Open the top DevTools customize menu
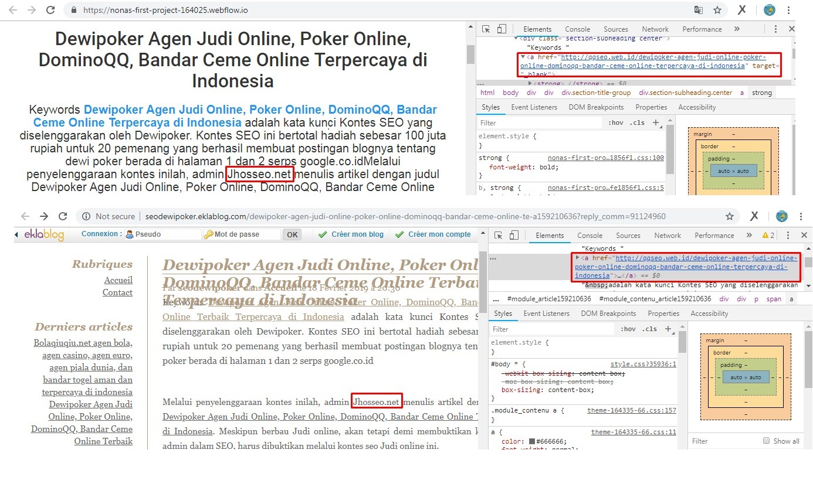 pos(775,29)
